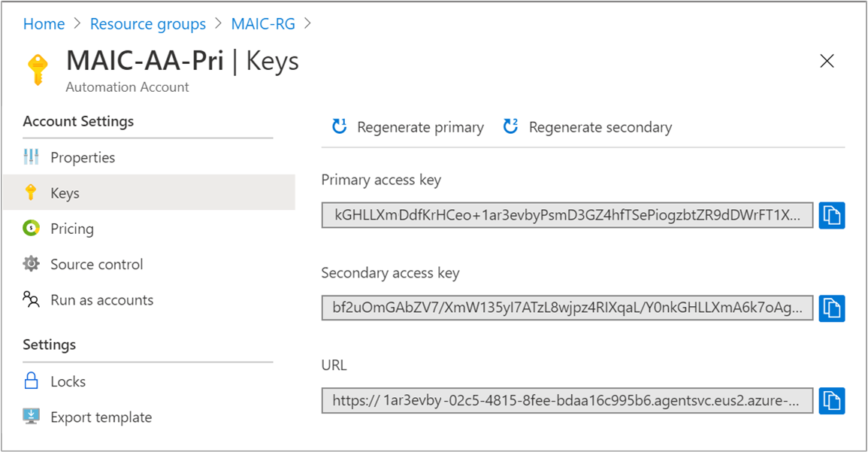This screenshot has width=868, height=452.
Task: Copy the secondary access key
Action: point(832,308)
